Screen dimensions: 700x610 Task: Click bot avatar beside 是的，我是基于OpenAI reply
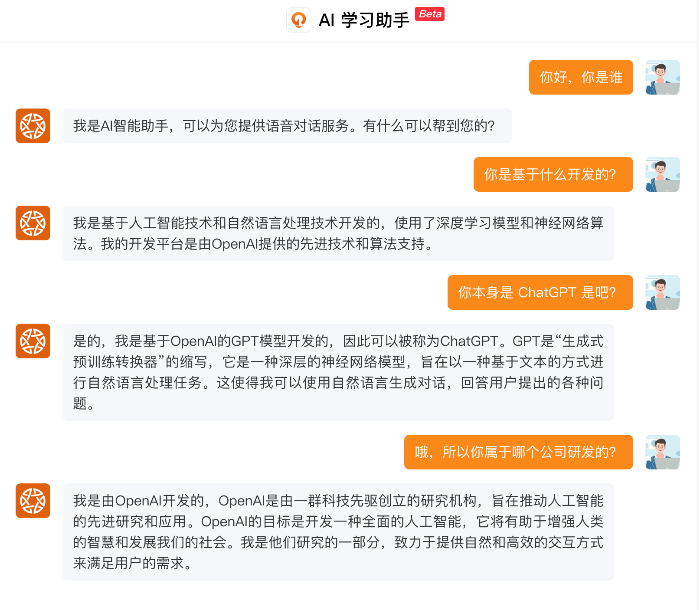point(33,341)
